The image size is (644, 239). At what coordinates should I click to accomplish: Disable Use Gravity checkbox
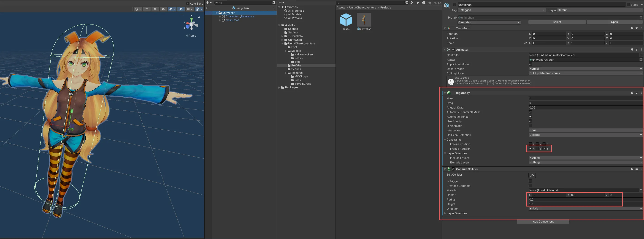530,121
